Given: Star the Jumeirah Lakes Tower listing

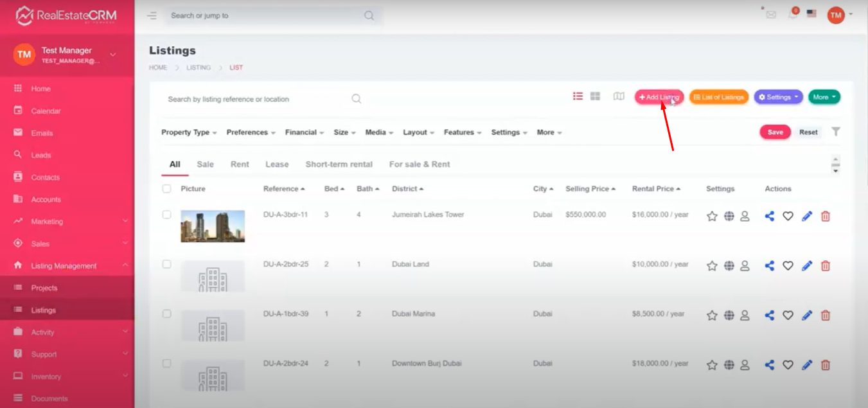Looking at the screenshot, I should (712, 217).
